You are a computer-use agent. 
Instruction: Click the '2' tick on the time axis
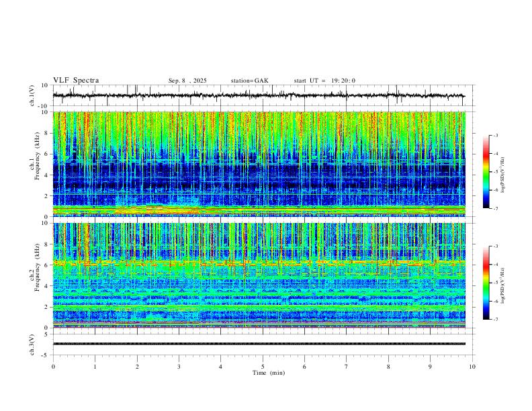pyautogui.click(x=137, y=367)
